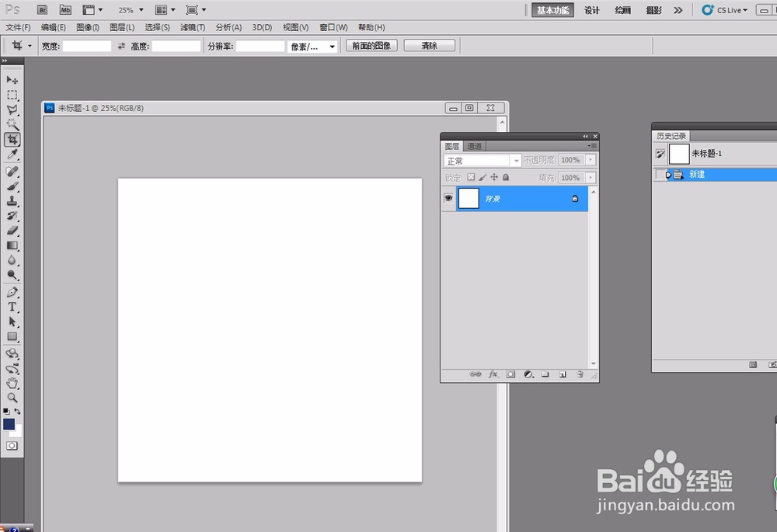Select the Path Selection arrow tool

pyautogui.click(x=12, y=322)
